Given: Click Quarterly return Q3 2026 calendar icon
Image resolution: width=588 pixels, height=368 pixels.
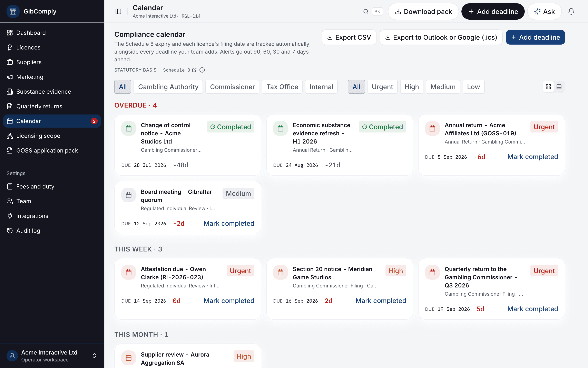Looking at the screenshot, I should (432, 272).
